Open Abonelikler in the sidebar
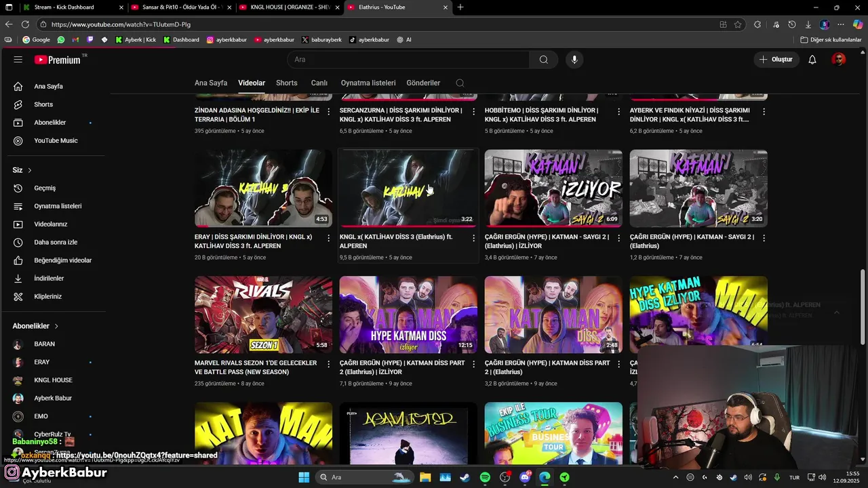 pyautogui.click(x=50, y=123)
